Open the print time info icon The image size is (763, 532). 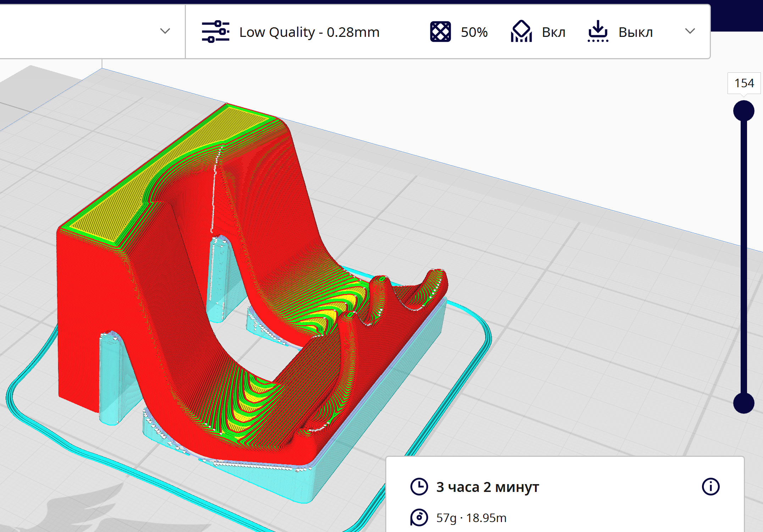pos(711,487)
